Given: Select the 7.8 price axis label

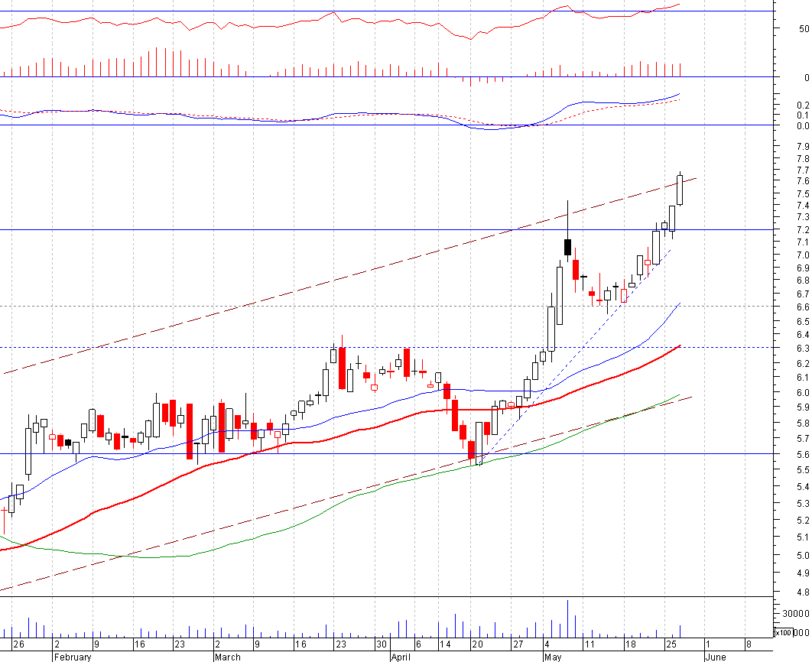Looking at the screenshot, I should [x=803, y=158].
